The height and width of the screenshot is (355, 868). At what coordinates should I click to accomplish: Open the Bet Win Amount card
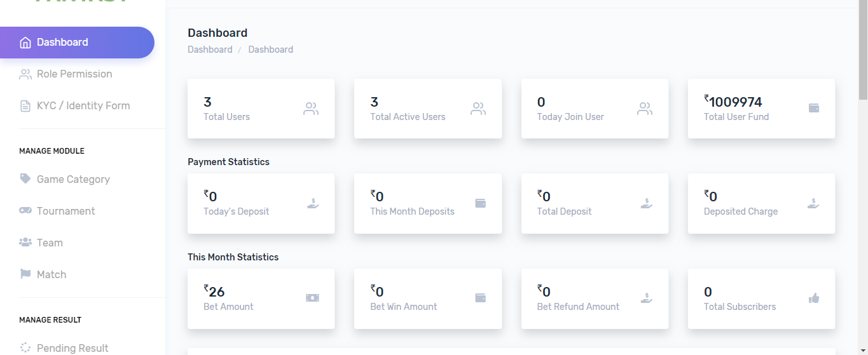coord(427,298)
